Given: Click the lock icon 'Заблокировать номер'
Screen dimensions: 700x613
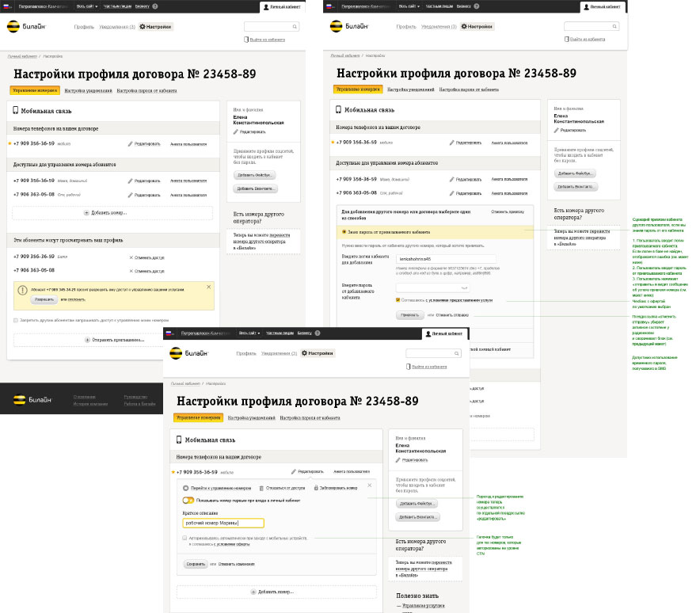Looking at the screenshot, I should tap(317, 488).
